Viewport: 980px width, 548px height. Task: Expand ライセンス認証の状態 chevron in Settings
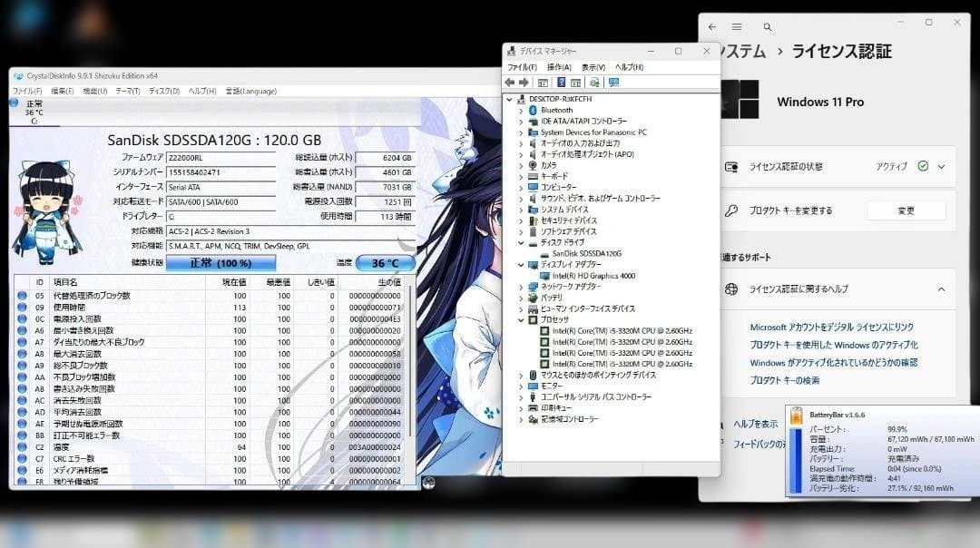click(x=941, y=167)
